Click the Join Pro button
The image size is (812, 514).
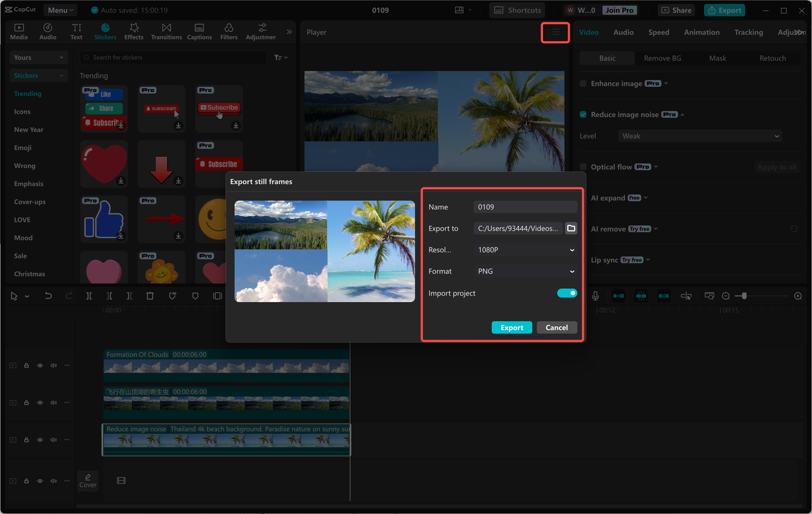pyautogui.click(x=619, y=10)
